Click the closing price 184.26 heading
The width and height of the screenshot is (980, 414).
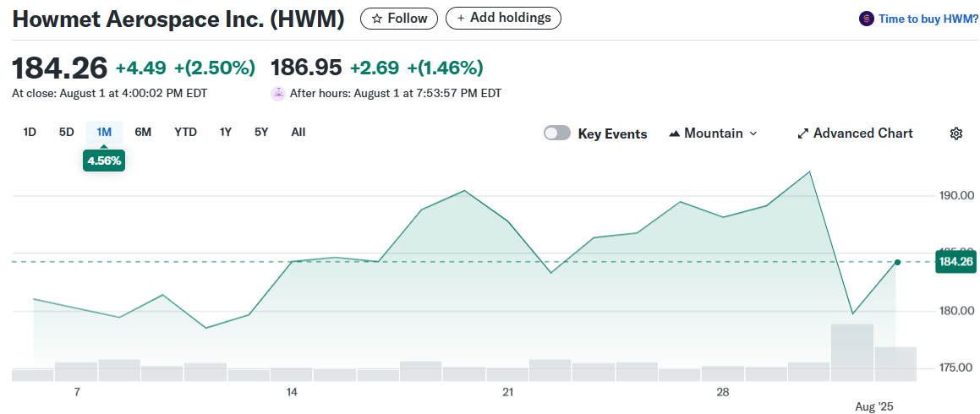(60, 68)
